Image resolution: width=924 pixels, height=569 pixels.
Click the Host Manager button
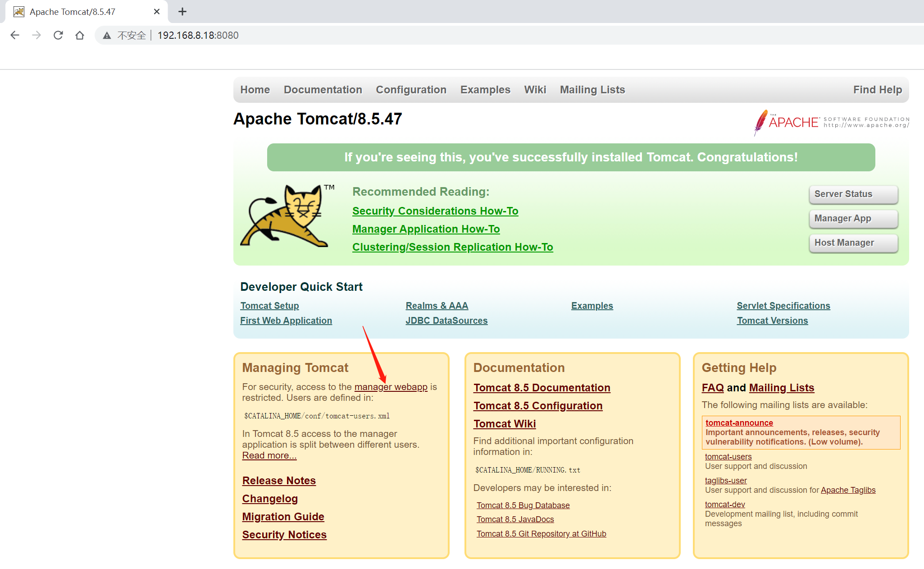853,243
